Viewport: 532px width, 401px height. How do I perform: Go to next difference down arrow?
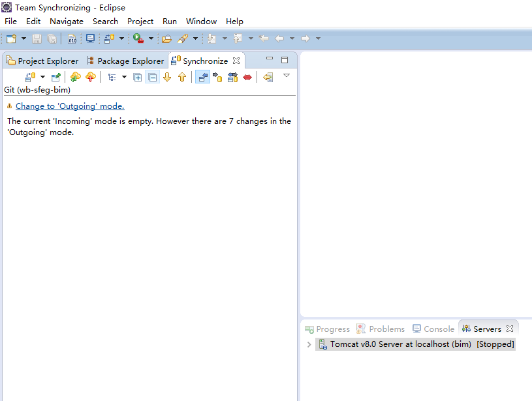pos(167,78)
